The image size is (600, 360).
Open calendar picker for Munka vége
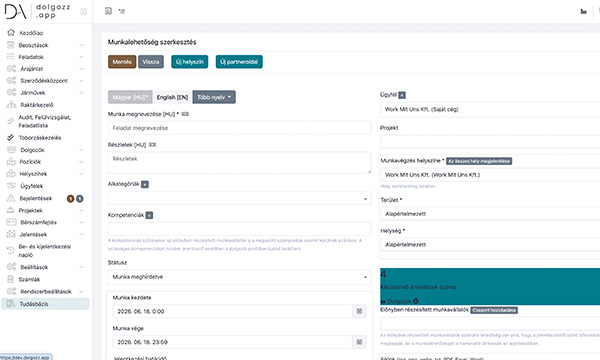point(359,342)
